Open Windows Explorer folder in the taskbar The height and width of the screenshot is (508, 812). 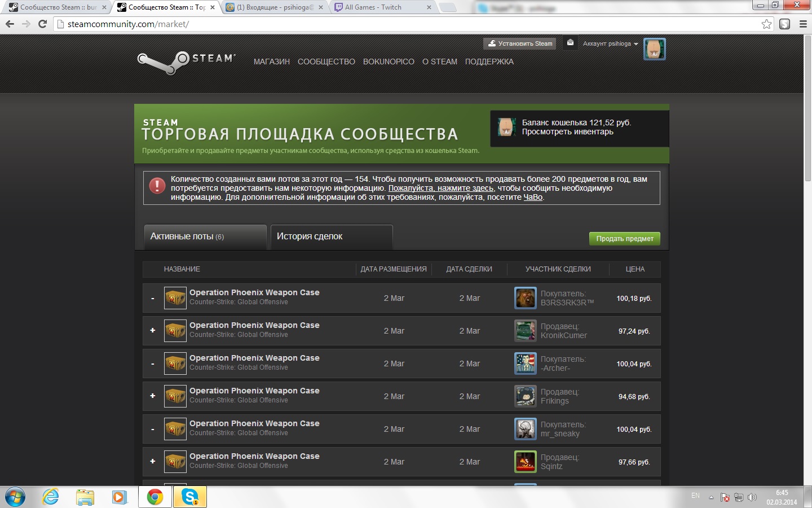tap(85, 497)
